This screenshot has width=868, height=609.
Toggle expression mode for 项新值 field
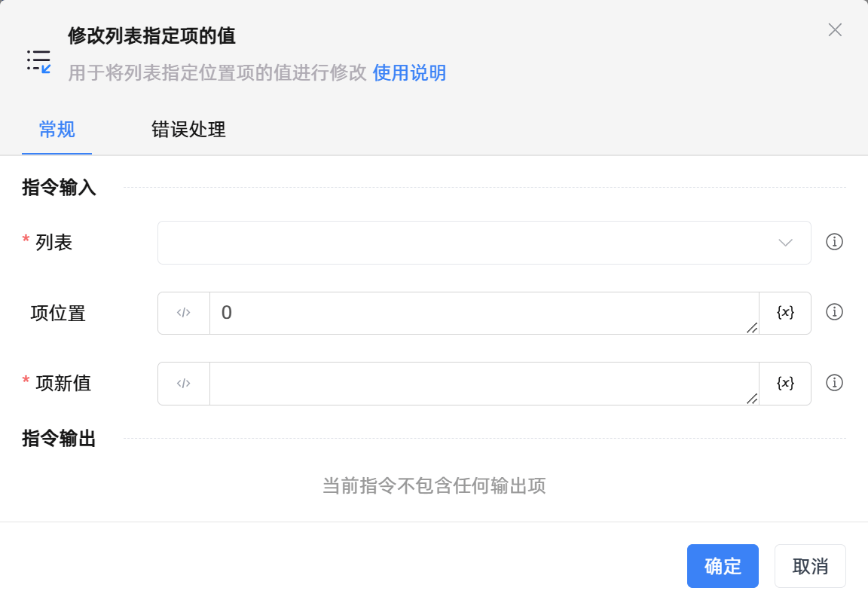coord(184,384)
